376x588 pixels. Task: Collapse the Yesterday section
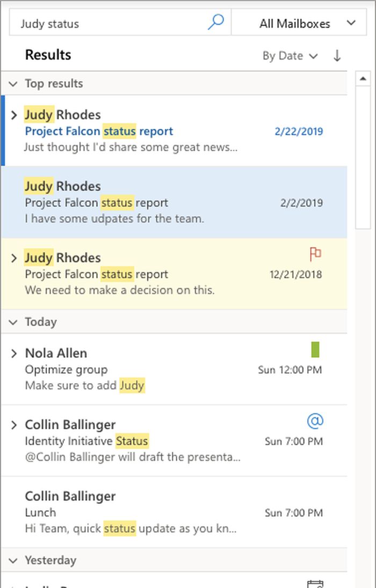point(13,560)
